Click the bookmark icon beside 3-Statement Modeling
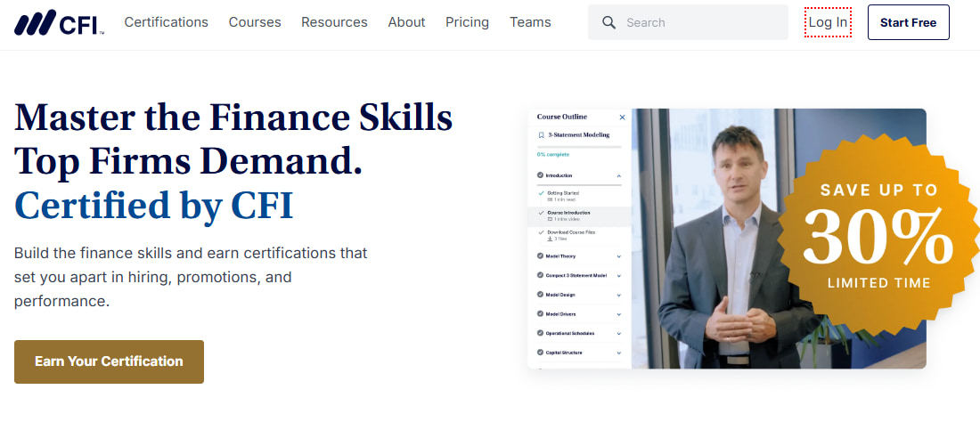 pyautogui.click(x=541, y=135)
